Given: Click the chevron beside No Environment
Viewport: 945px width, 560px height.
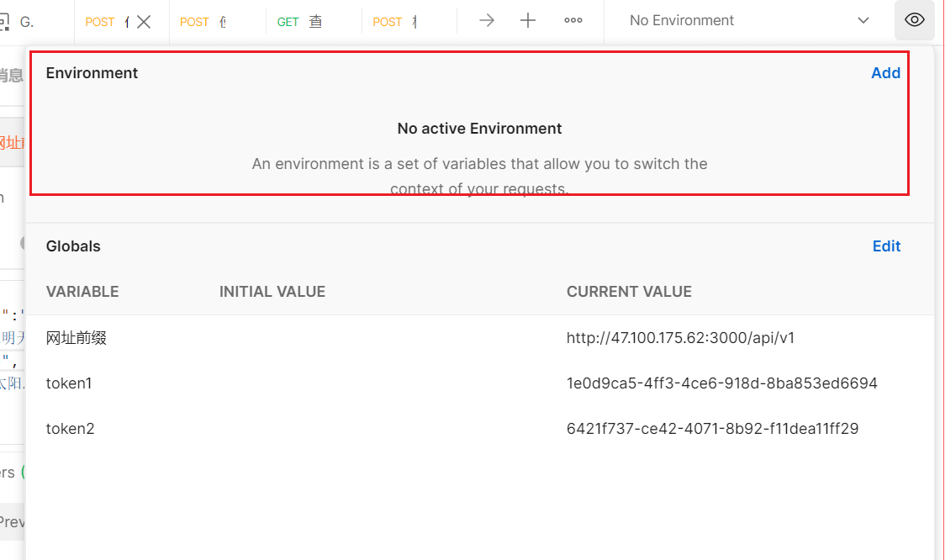Looking at the screenshot, I should coord(863,21).
